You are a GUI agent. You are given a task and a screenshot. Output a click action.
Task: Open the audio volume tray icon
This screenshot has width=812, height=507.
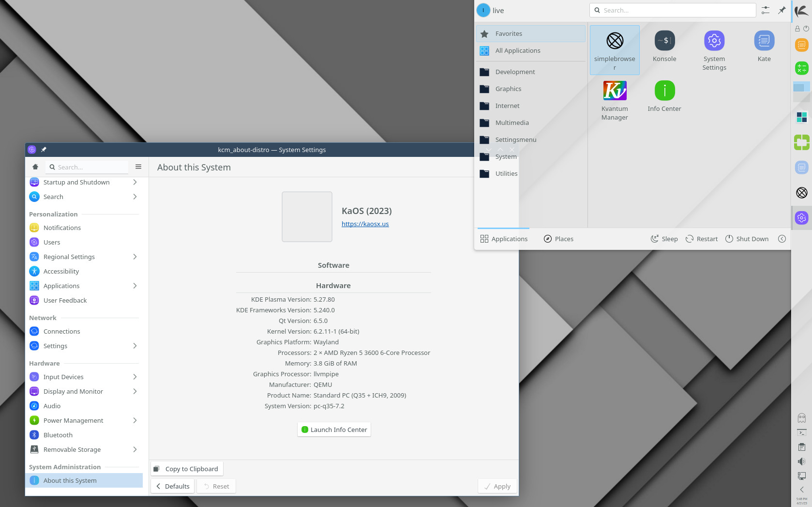tap(802, 461)
